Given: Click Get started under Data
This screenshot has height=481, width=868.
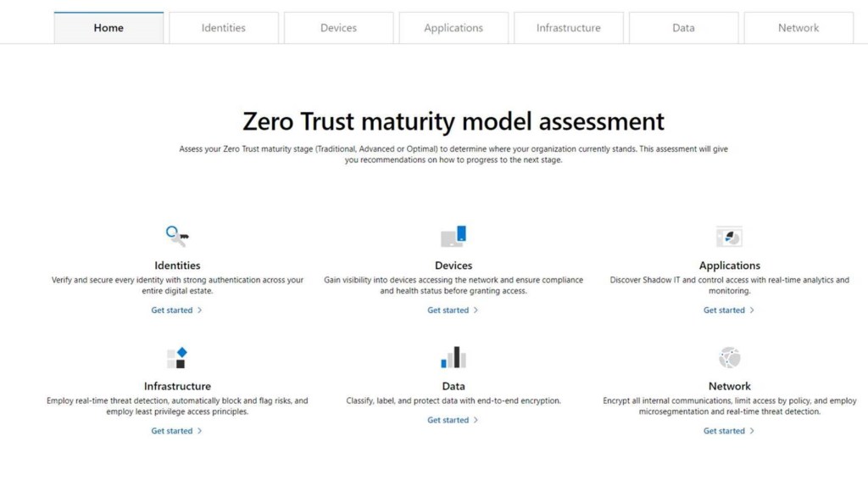Looking at the screenshot, I should 453,420.
